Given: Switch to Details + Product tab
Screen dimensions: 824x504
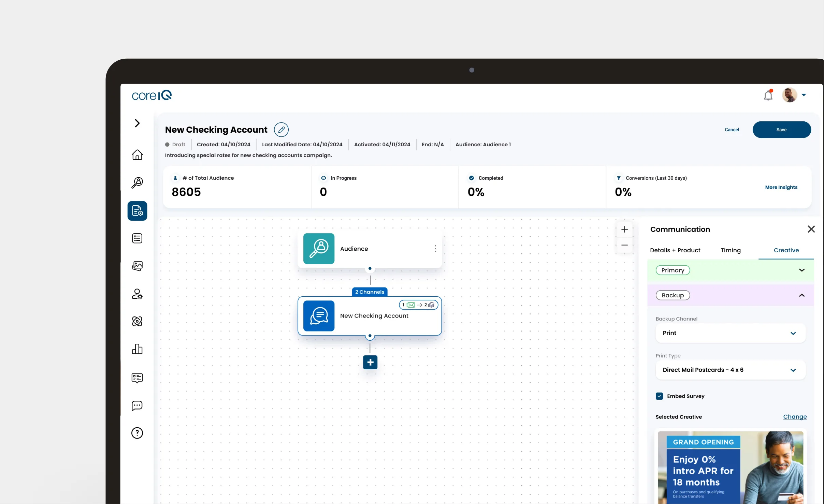Looking at the screenshot, I should (675, 250).
